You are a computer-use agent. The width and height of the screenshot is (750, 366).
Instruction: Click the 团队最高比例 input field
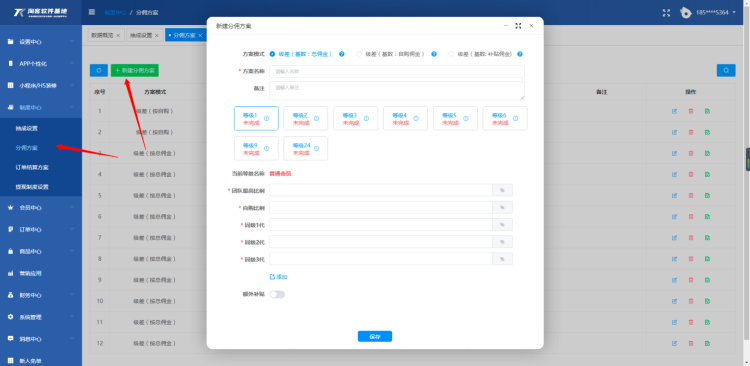pos(381,190)
